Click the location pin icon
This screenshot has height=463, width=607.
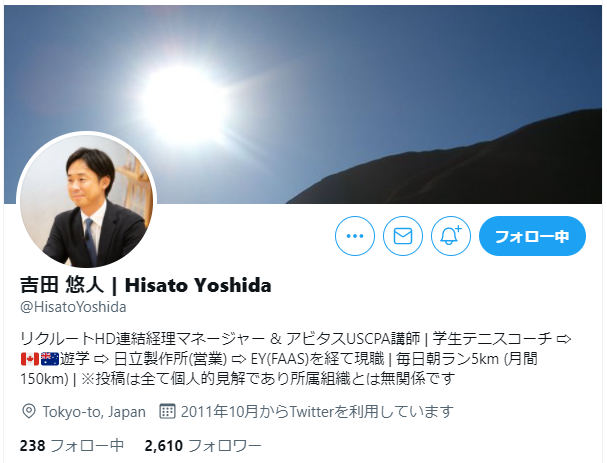(29, 411)
